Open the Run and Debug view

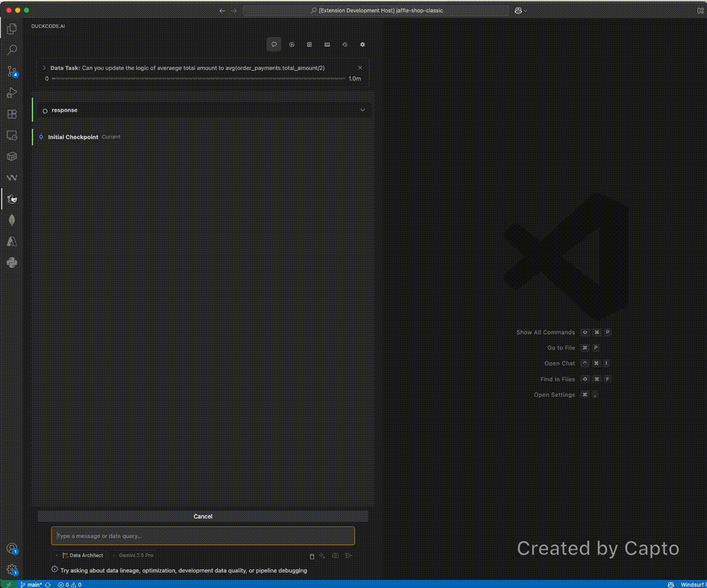[12, 92]
